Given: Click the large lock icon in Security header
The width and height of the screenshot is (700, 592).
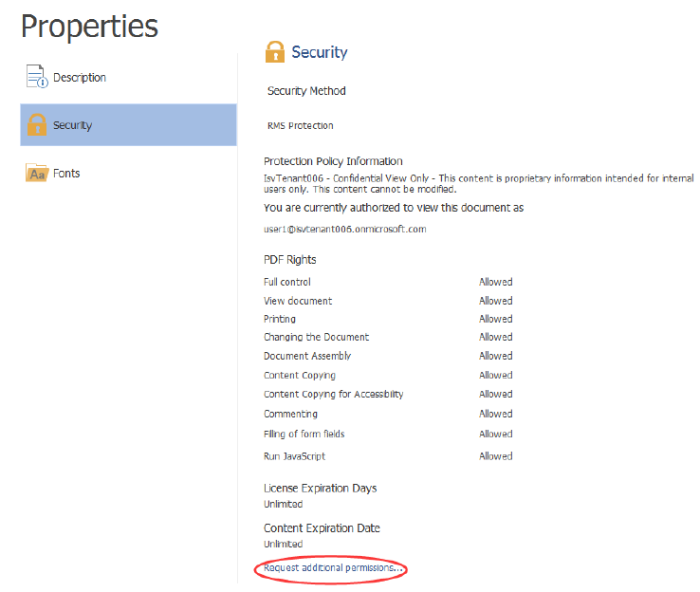Looking at the screenshot, I should pos(275,52).
